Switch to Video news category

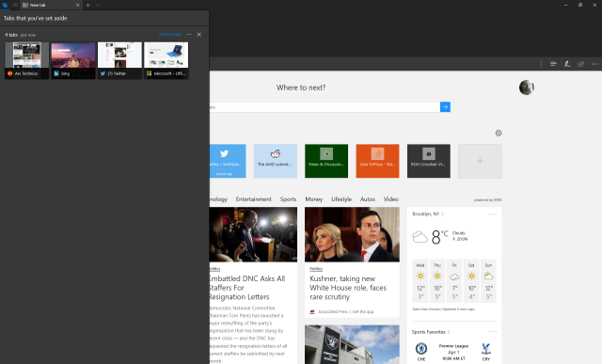[391, 198]
